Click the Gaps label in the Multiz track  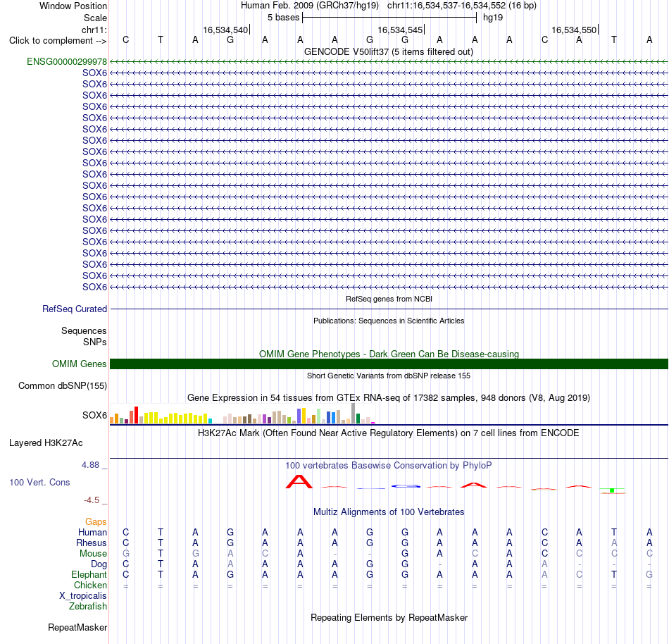point(96,521)
